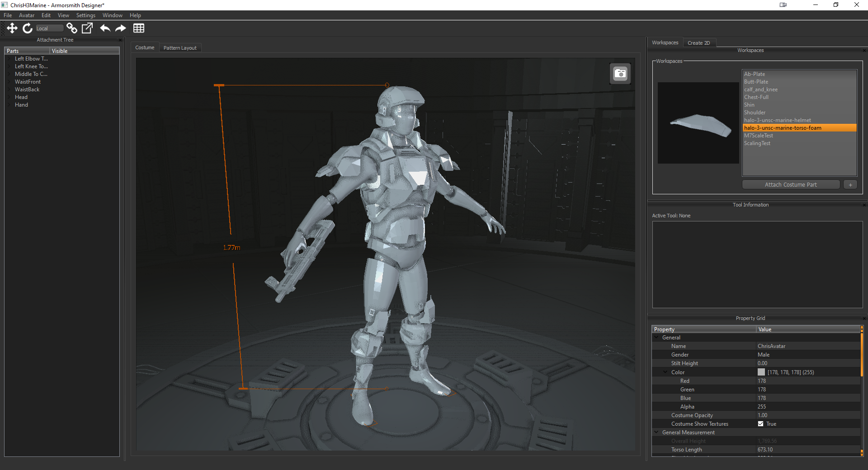Viewport: 868px width, 470px height.
Task: Click the Parts column header
Action: pyautogui.click(x=27, y=51)
